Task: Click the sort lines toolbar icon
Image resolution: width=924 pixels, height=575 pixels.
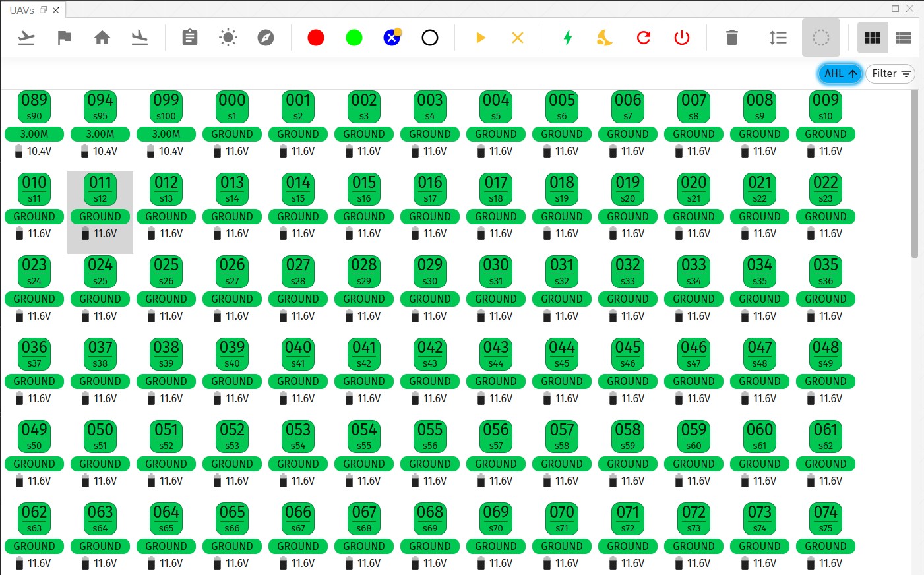Action: pyautogui.click(x=778, y=38)
